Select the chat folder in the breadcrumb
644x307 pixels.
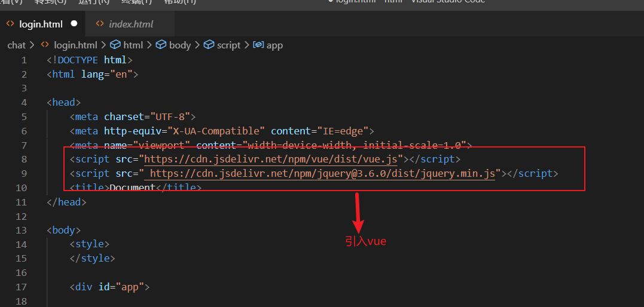[x=16, y=45]
